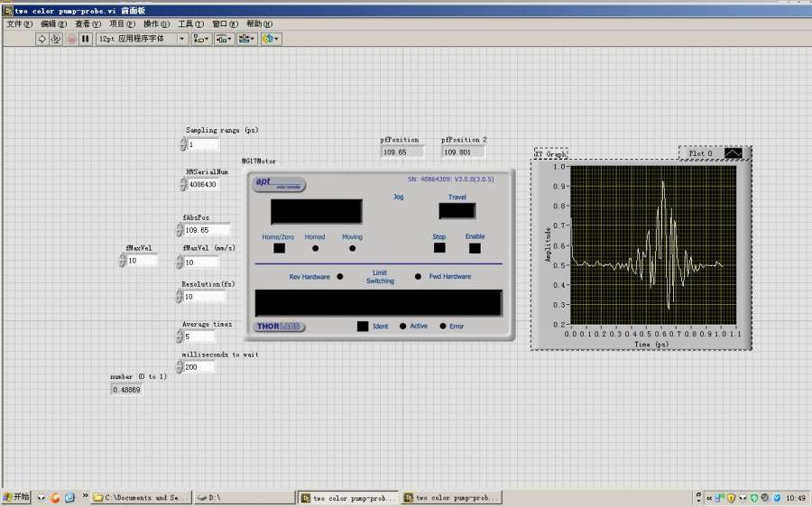812x507 pixels.
Task: Toggle the Home/Zero square button
Action: coord(279,248)
